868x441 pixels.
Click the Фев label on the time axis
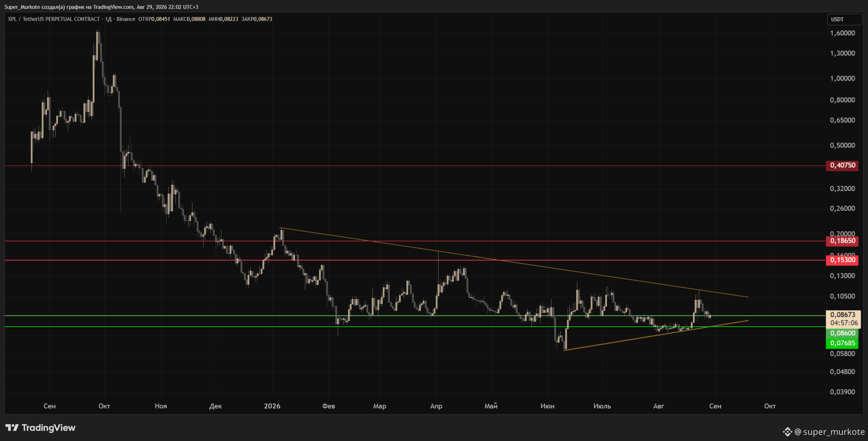[329, 406]
